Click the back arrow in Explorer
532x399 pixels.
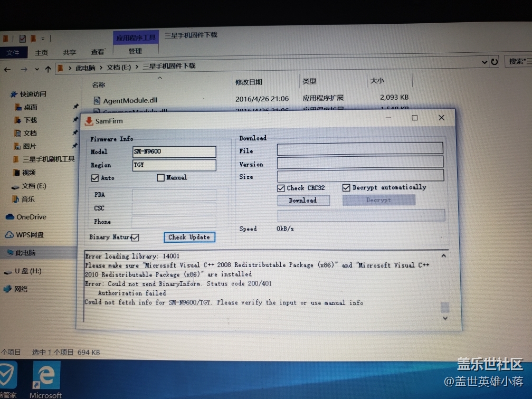(x=7, y=69)
